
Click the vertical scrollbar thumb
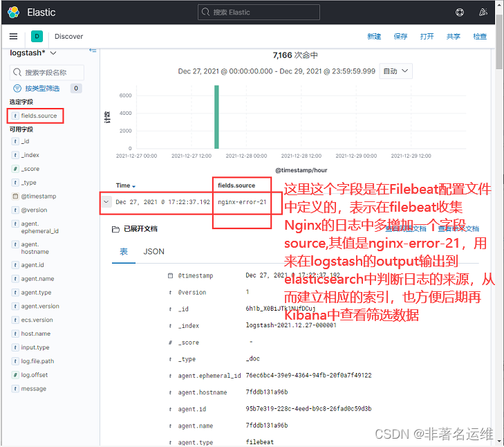tap(499, 42)
